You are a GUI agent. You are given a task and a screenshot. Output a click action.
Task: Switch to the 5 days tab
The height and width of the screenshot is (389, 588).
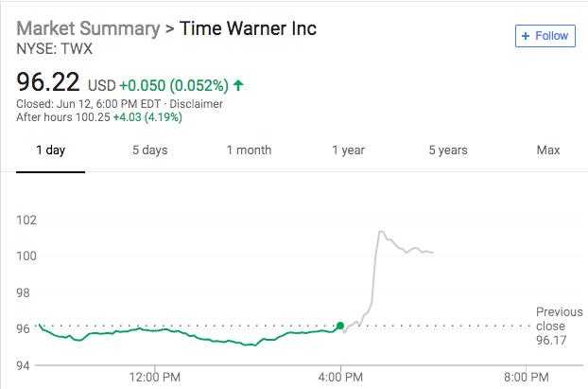click(x=149, y=150)
